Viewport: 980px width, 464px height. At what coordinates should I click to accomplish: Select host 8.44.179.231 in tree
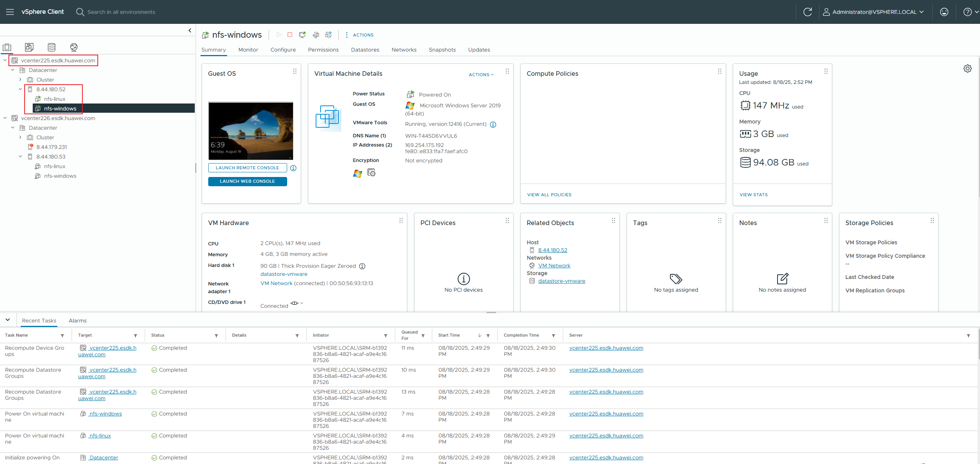(52, 147)
